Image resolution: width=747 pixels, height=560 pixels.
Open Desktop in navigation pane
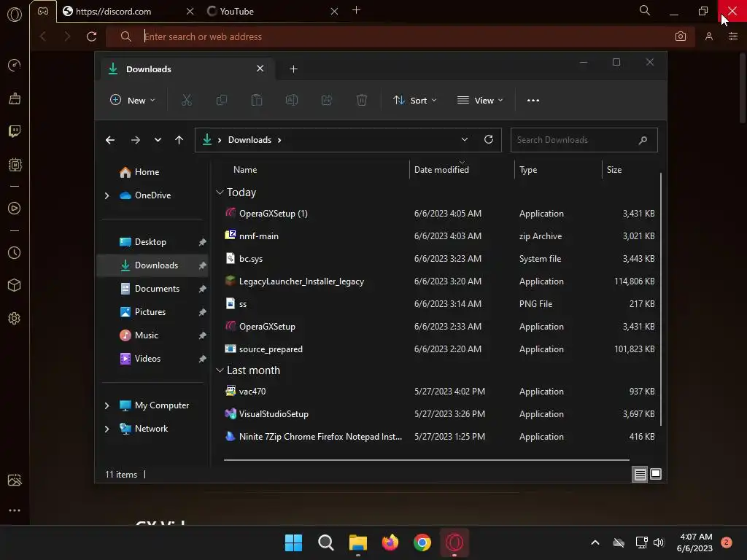[150, 242]
